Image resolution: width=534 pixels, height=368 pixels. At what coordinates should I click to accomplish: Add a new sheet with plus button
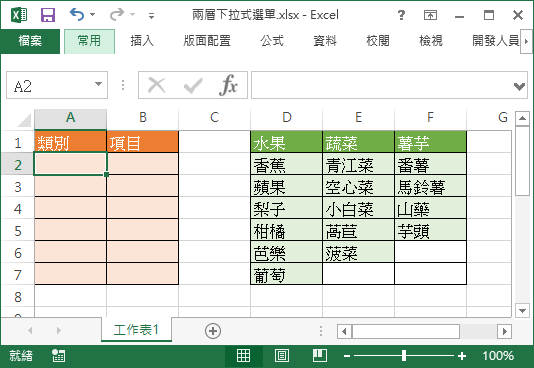tap(213, 331)
